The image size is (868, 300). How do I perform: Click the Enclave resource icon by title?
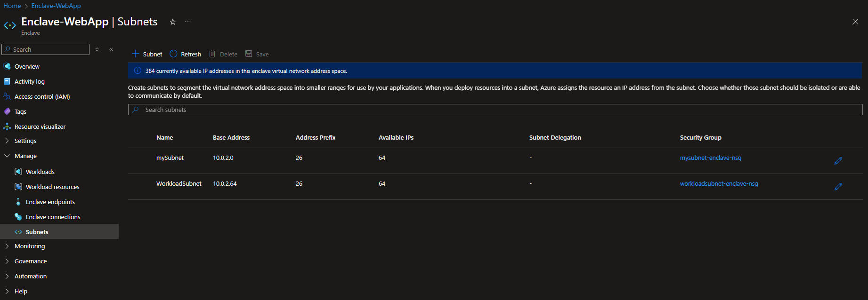[x=10, y=25]
